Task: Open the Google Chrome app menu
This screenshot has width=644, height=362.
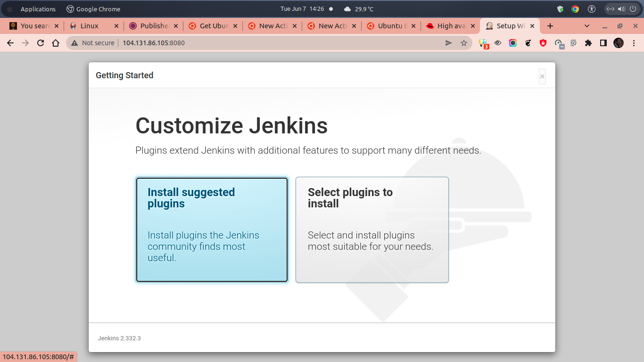Action: [93, 9]
